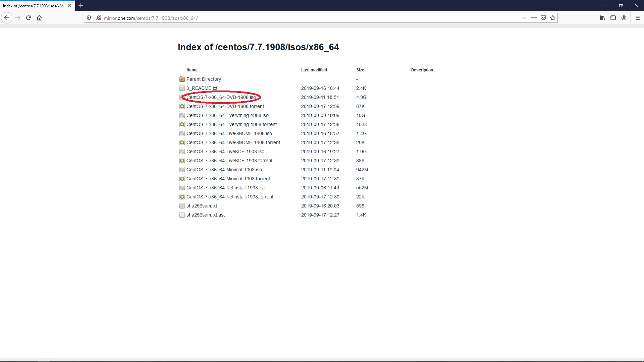This screenshot has width=644, height=362.
Task: Download the Minimal-1908.torrent file
Action: 228,179
